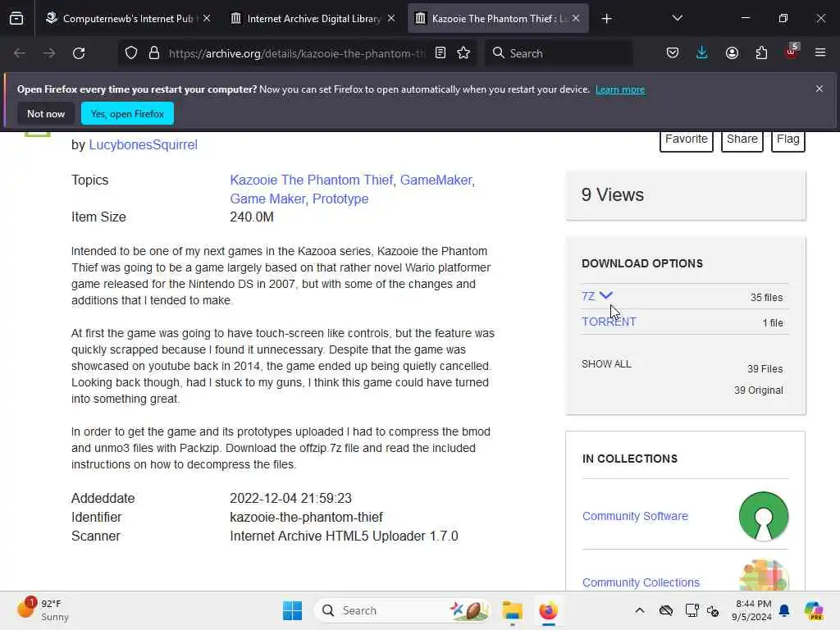Open the Prototype topic link
This screenshot has width=840, height=630.
(x=340, y=199)
